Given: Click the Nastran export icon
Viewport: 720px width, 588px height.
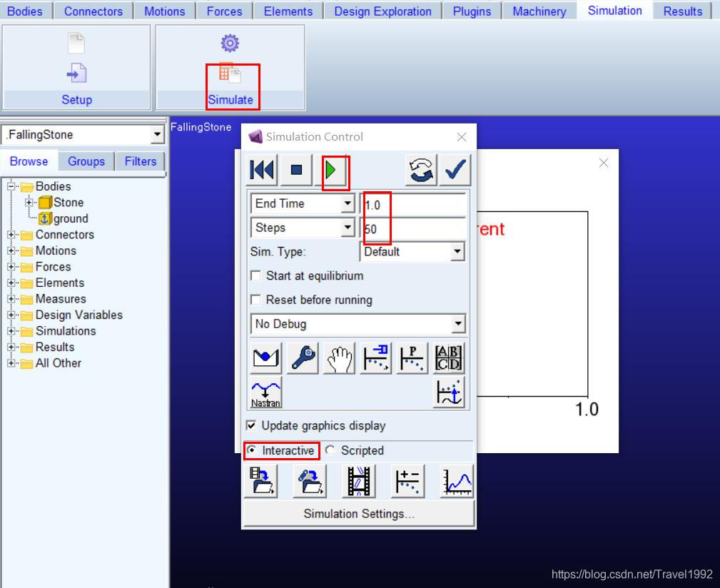Looking at the screenshot, I should 265,392.
